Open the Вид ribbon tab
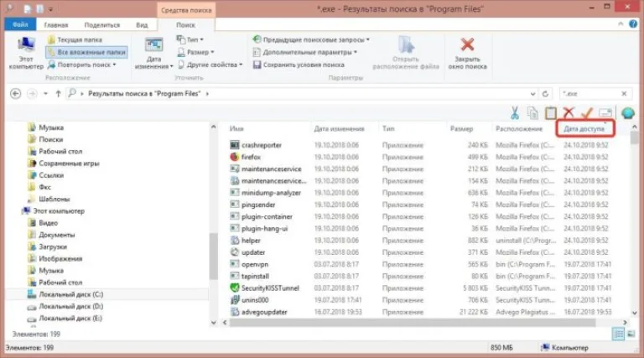Screen dimensions: 644x358 [x=142, y=25]
